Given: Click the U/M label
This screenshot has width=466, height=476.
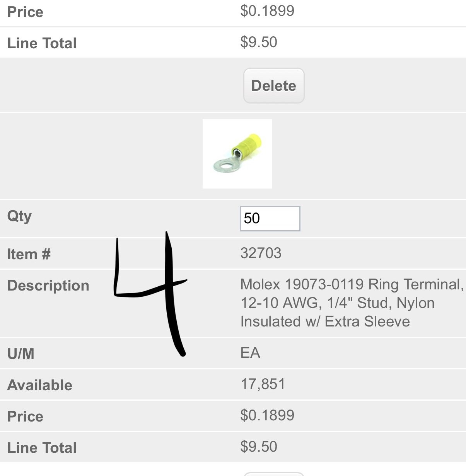Looking at the screenshot, I should 21,354.
